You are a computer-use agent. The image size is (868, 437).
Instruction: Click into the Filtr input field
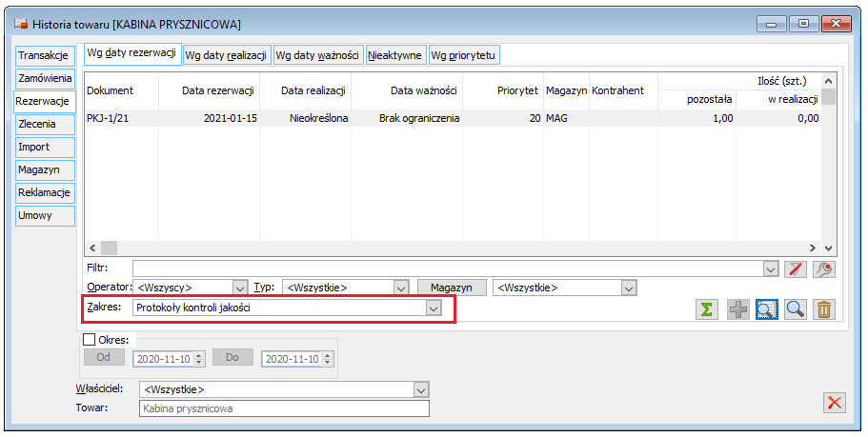click(449, 269)
